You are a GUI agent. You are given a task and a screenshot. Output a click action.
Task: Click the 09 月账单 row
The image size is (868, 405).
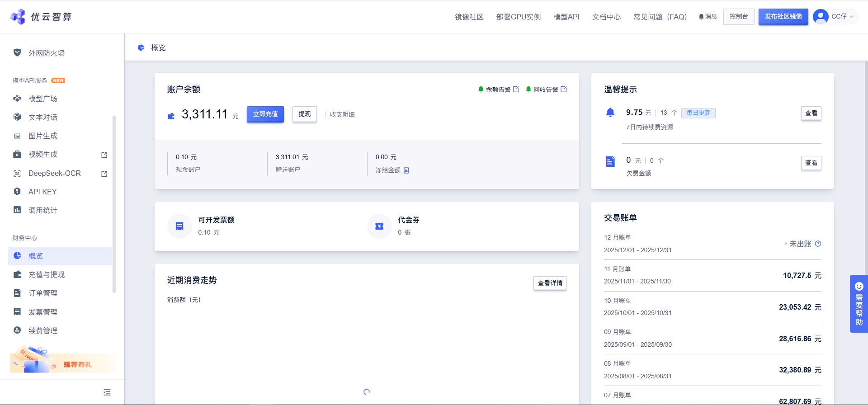(x=712, y=338)
